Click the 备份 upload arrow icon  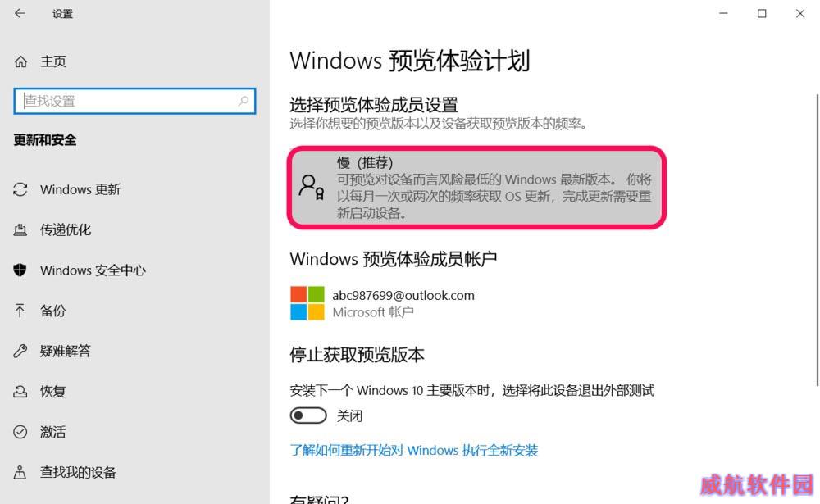point(20,311)
